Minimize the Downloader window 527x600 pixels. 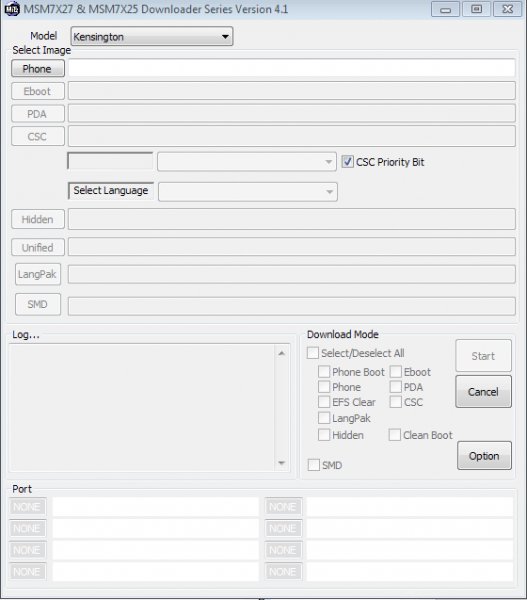(445, 10)
